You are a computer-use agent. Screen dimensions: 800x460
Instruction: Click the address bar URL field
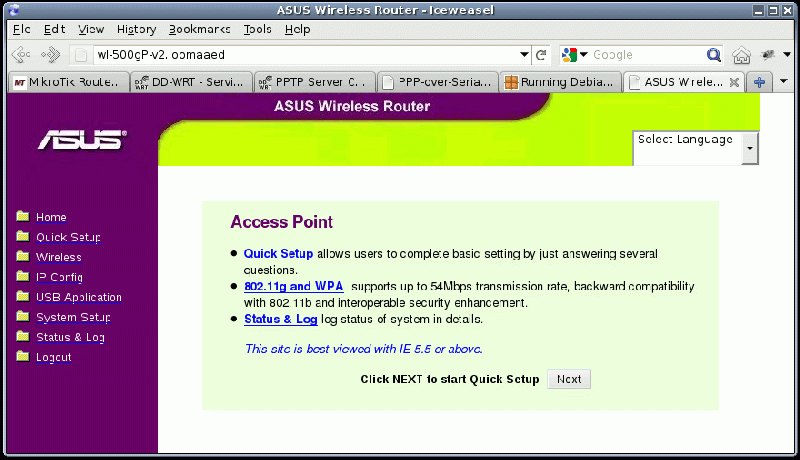305,55
